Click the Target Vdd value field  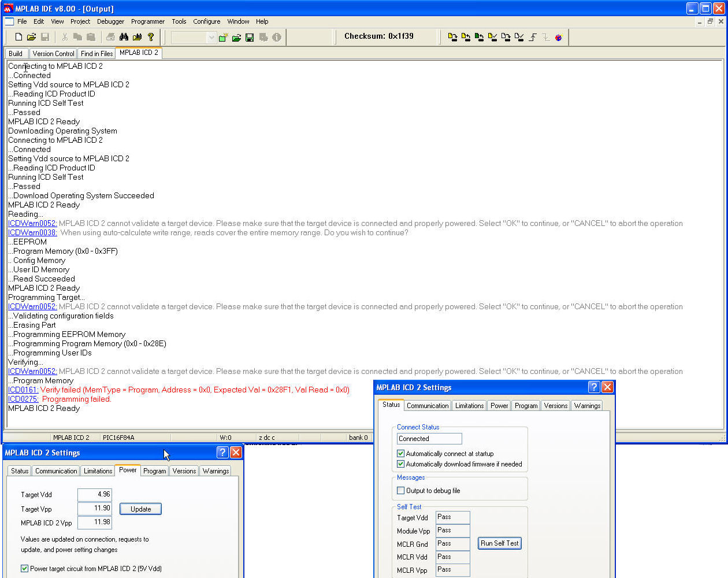pos(94,495)
